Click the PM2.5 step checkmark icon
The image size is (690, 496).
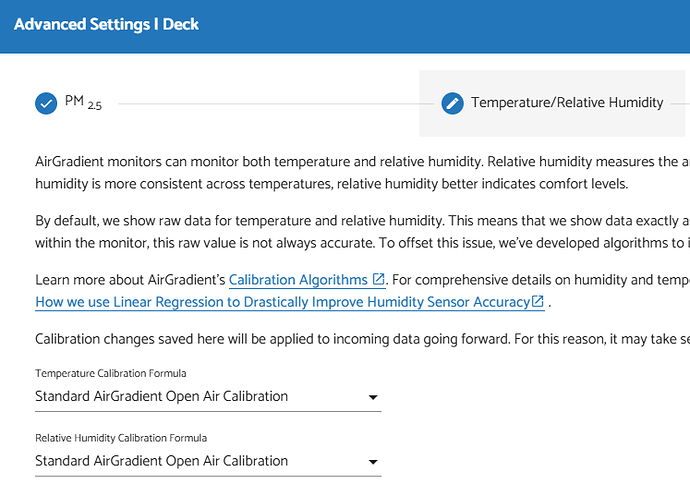point(46,103)
